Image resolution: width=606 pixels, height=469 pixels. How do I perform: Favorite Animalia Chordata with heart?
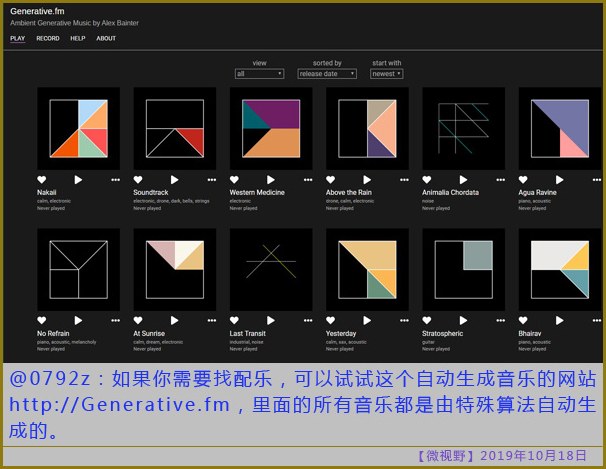427,180
